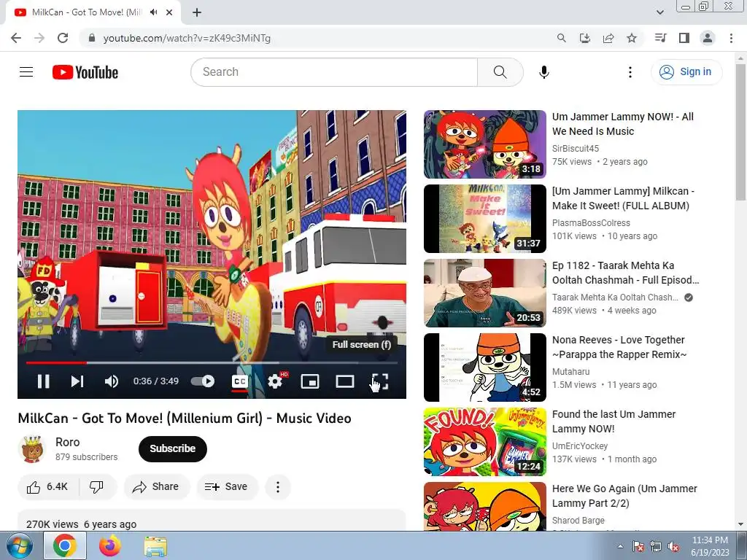
Task: Toggle Chrome side panel
Action: tap(684, 38)
